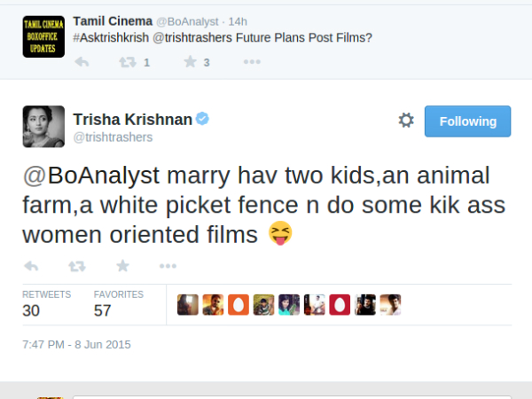Click Trisha Krishnan's verified badge
532x399 pixels.
click(202, 120)
